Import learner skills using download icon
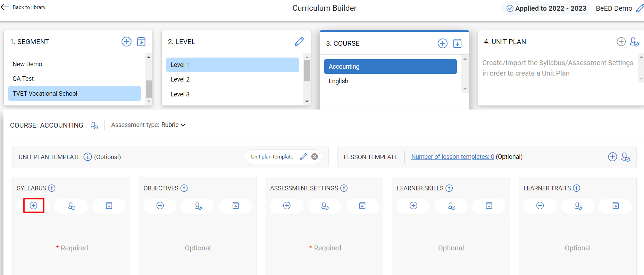644x275 pixels. (x=489, y=206)
